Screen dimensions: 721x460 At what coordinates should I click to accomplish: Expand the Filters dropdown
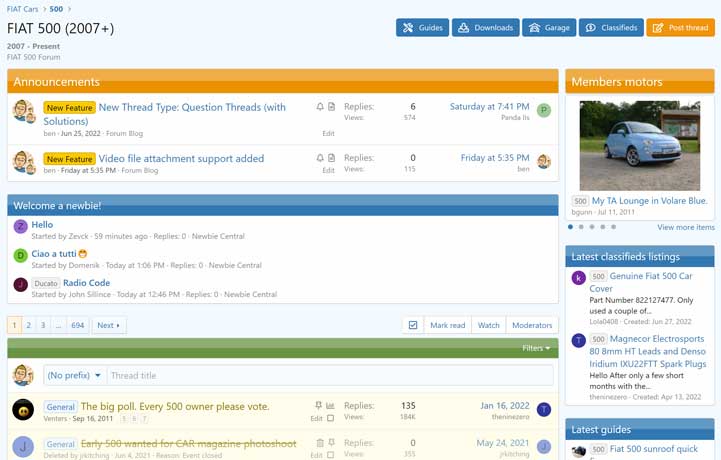536,348
